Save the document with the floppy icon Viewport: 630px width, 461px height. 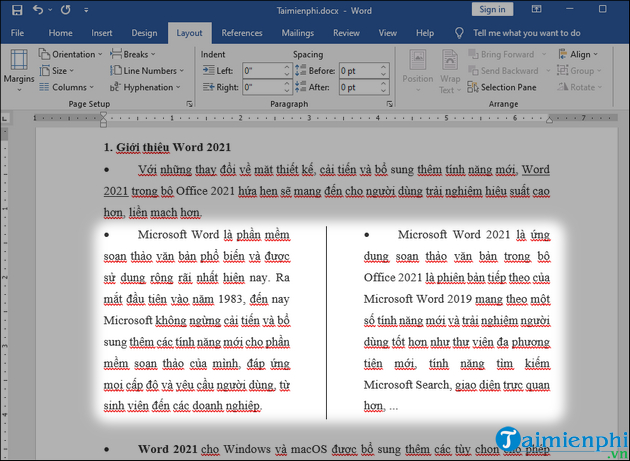coord(17,10)
